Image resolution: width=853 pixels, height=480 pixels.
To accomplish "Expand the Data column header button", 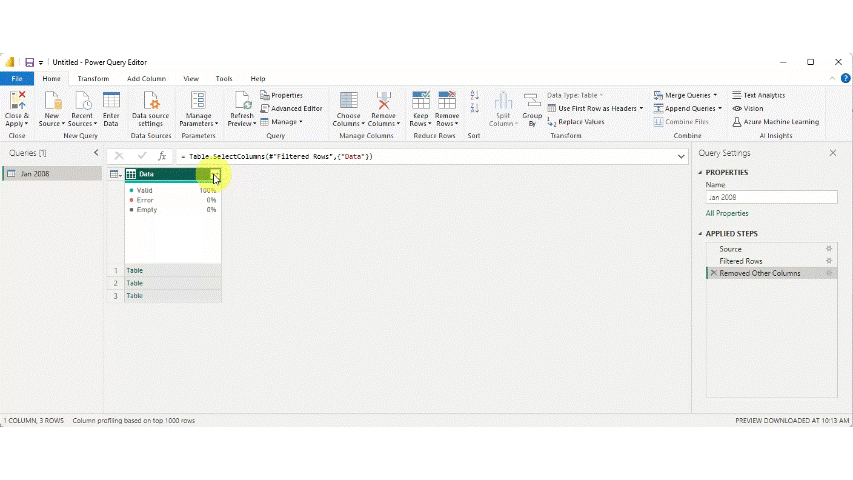I will point(214,174).
